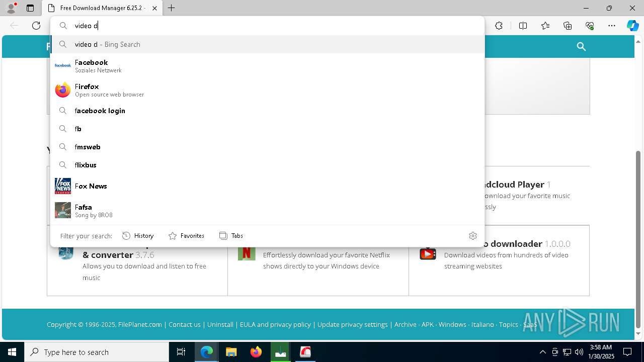Select the 'fmsweb' suggestion
644x362 pixels.
[x=267, y=147]
